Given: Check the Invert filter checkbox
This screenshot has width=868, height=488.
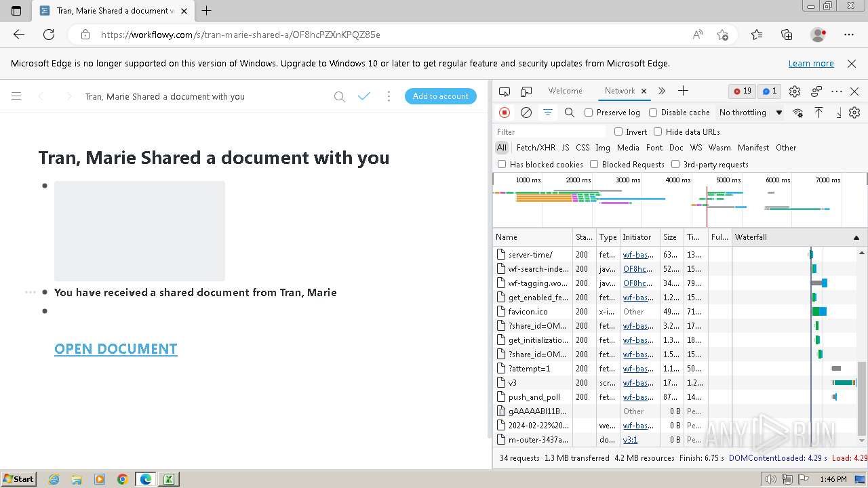Looking at the screenshot, I should pos(618,131).
